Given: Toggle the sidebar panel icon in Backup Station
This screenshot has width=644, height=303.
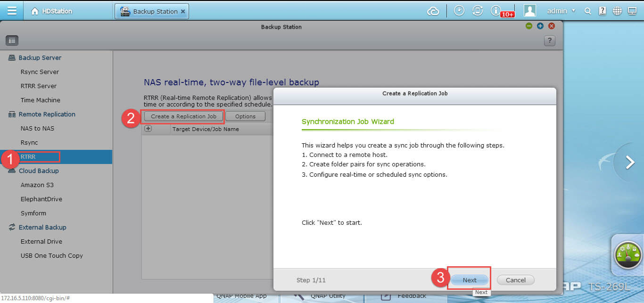Looking at the screenshot, I should (x=12, y=41).
